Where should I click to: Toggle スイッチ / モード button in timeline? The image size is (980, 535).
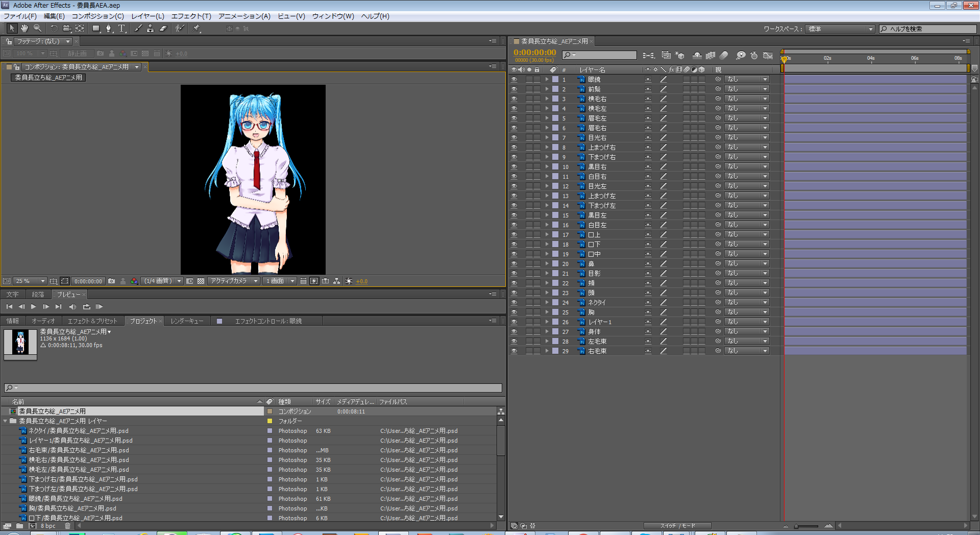pos(677,526)
